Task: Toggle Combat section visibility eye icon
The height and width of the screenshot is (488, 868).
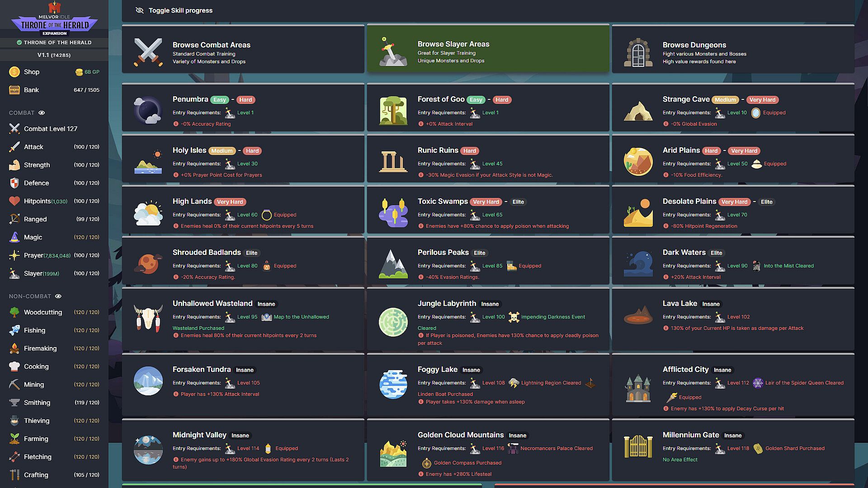Action: (42, 113)
